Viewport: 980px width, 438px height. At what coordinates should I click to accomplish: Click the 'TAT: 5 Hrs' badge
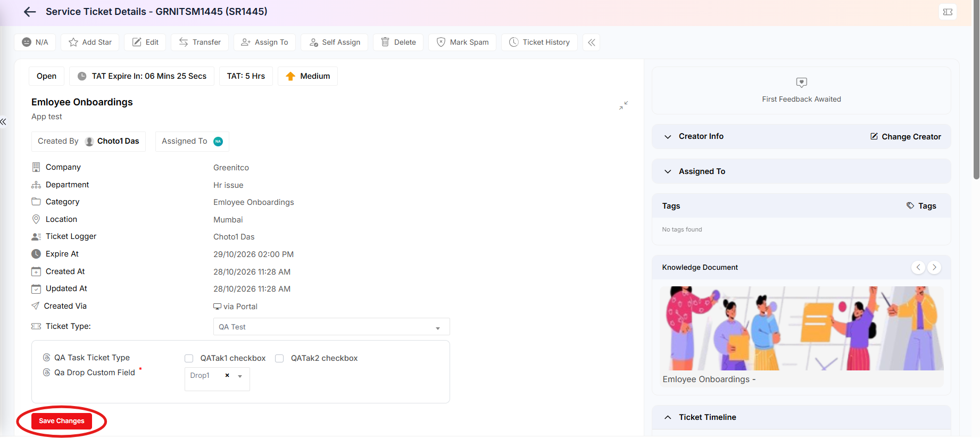click(x=246, y=76)
